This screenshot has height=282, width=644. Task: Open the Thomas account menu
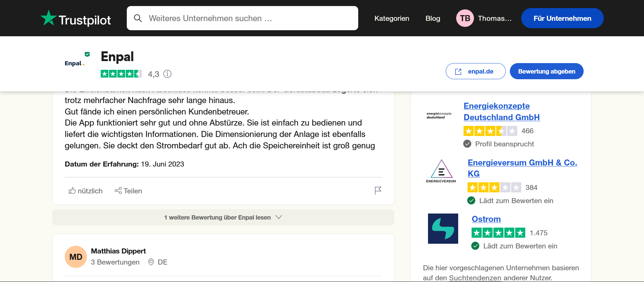(494, 18)
